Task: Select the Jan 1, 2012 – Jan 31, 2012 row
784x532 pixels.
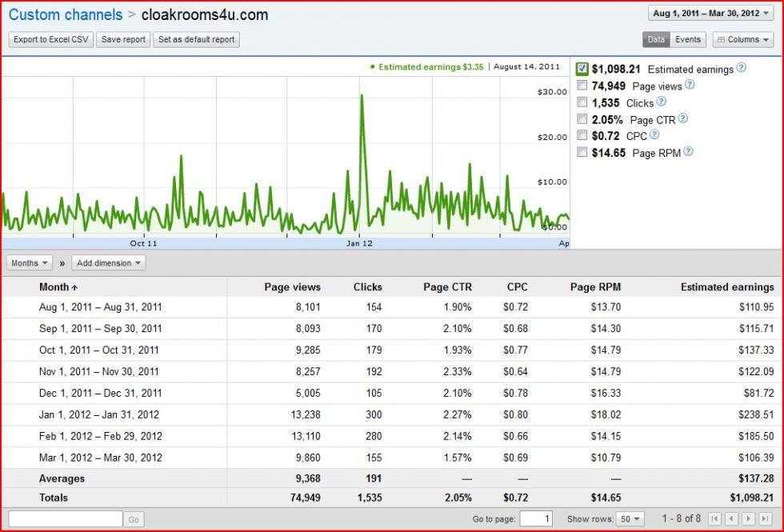Action: (392, 414)
